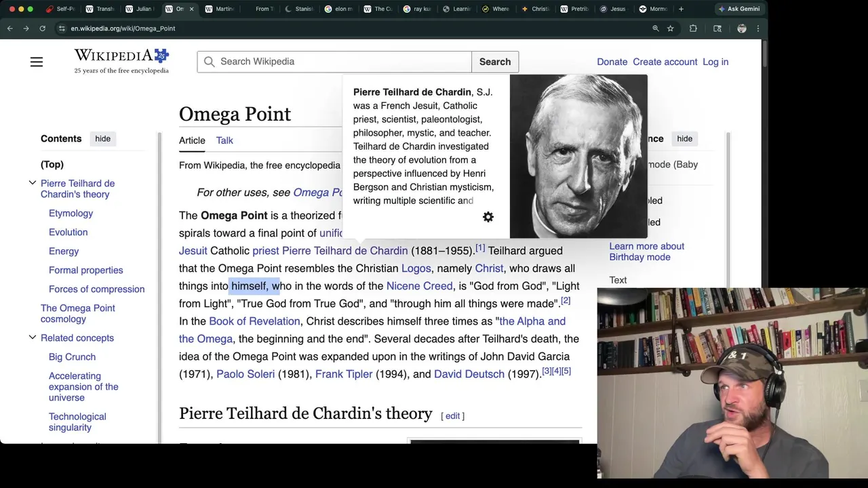Screen dimensions: 868x488
Task: Switch to the Transh browser tab
Action: 100,9
